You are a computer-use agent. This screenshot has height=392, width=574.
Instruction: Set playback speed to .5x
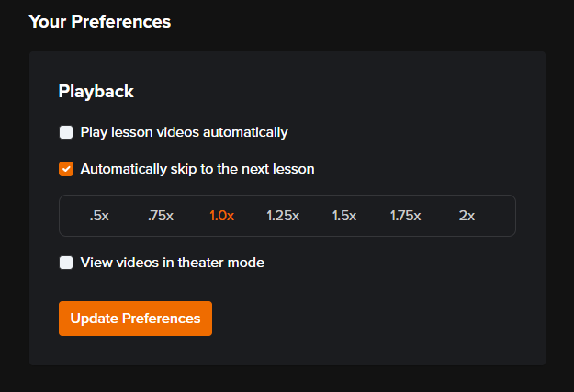click(99, 216)
